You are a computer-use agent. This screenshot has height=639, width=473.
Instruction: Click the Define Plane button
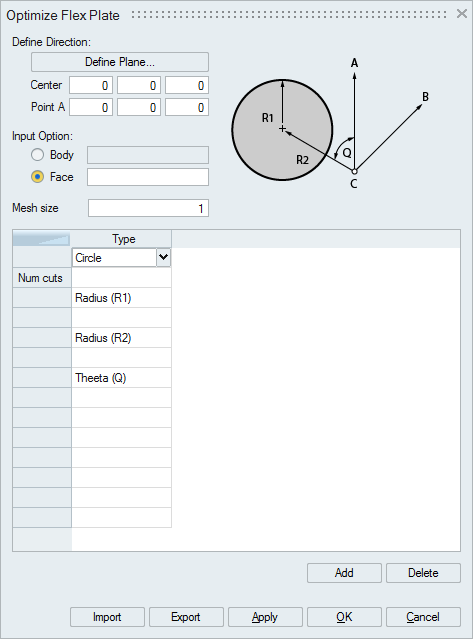(x=120, y=62)
